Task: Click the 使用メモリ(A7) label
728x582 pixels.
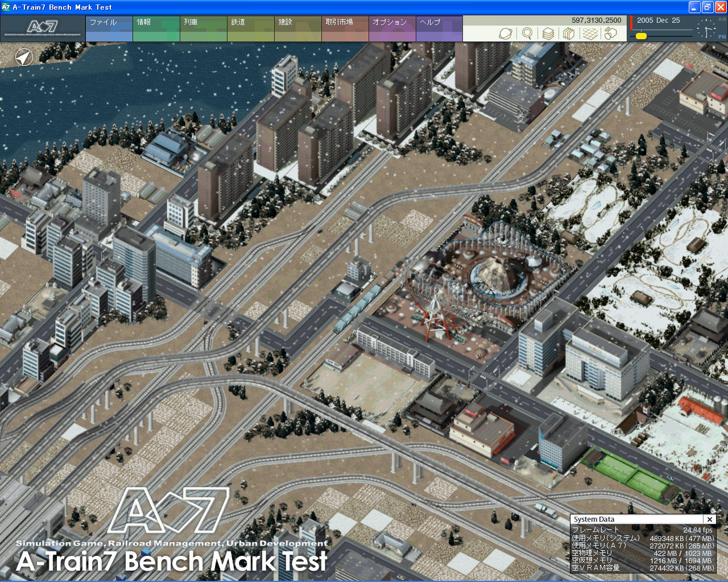Action: 599,546
